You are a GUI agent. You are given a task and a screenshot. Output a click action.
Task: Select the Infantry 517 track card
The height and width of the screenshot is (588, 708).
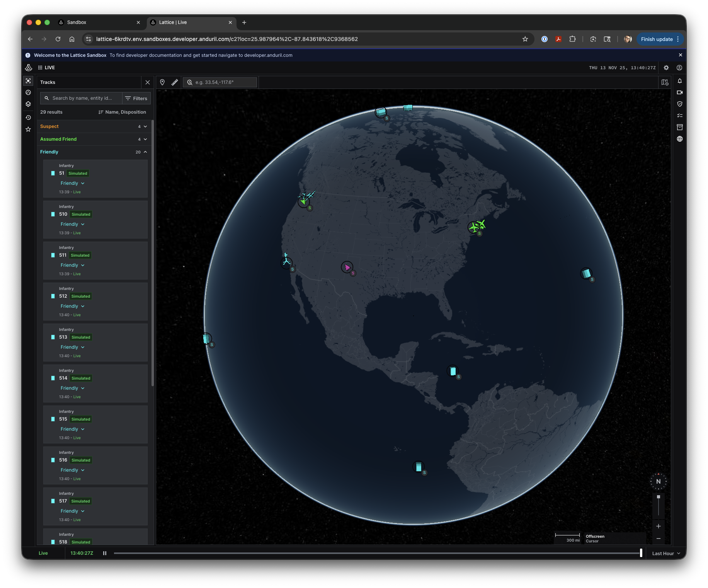pos(95,506)
